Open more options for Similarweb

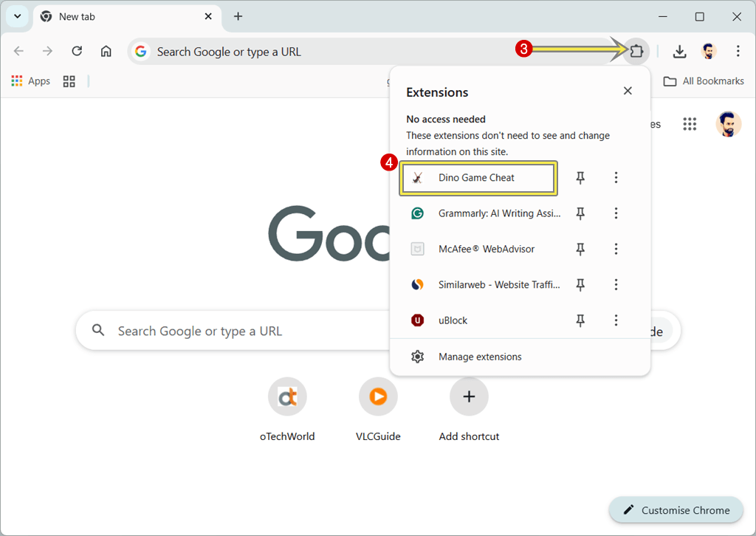(x=616, y=284)
